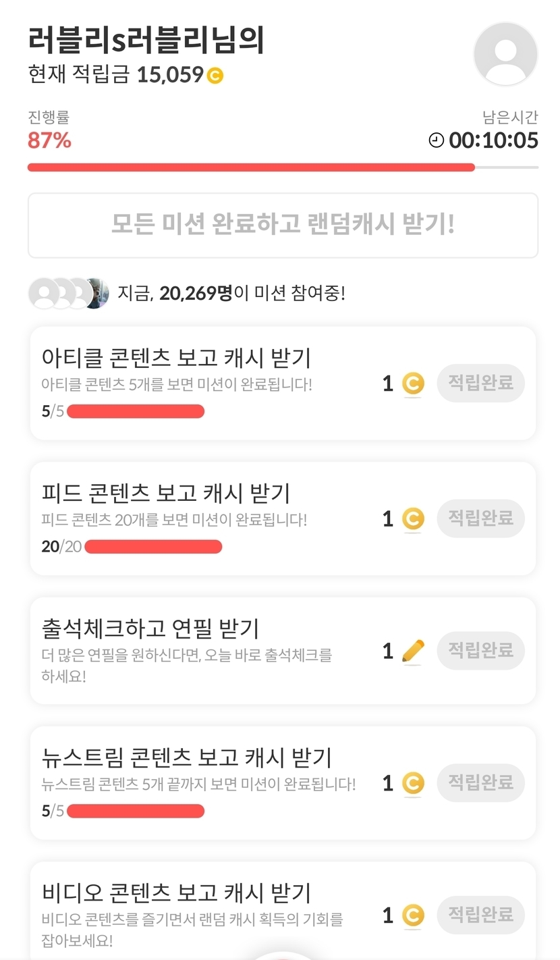Tap the 모든 미션 완료하고 랜덤캐시 받기 button

283,225
